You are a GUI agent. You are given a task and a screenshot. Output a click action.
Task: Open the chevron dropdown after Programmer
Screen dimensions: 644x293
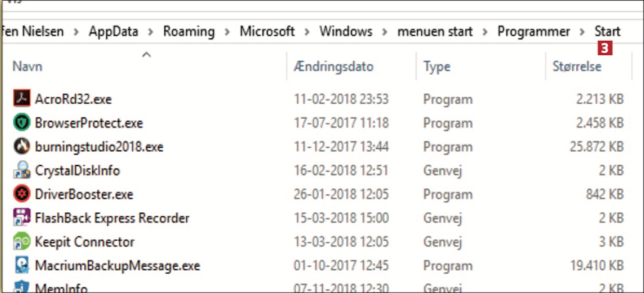(582, 32)
